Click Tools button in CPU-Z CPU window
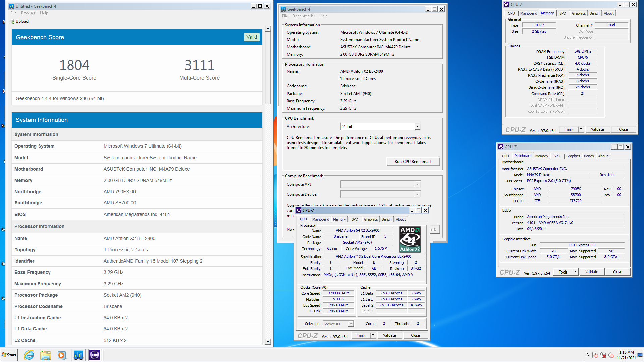Viewport: 644px width, 362px height. coord(361,335)
